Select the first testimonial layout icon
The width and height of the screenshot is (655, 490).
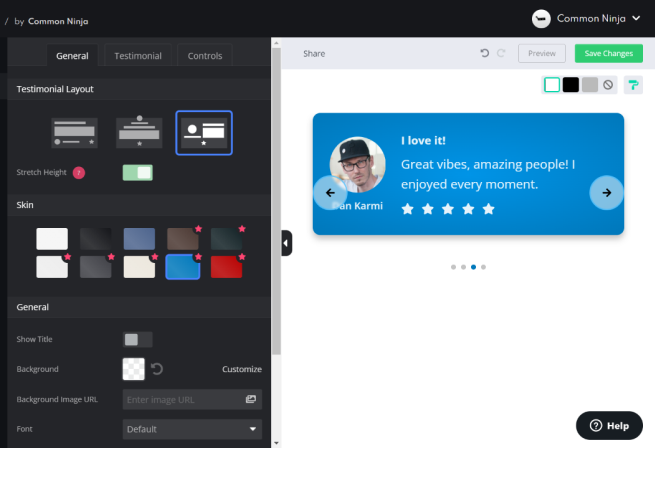(x=74, y=133)
